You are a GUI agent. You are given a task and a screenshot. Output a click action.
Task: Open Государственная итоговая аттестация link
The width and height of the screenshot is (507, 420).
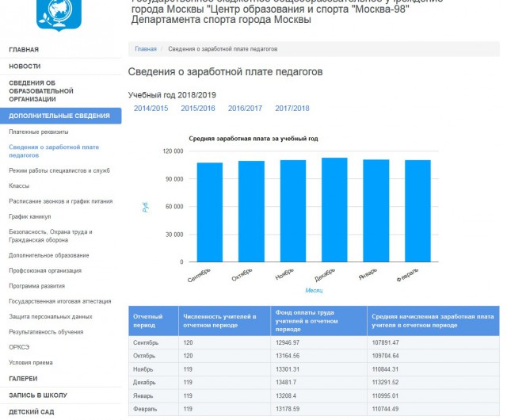pos(60,301)
